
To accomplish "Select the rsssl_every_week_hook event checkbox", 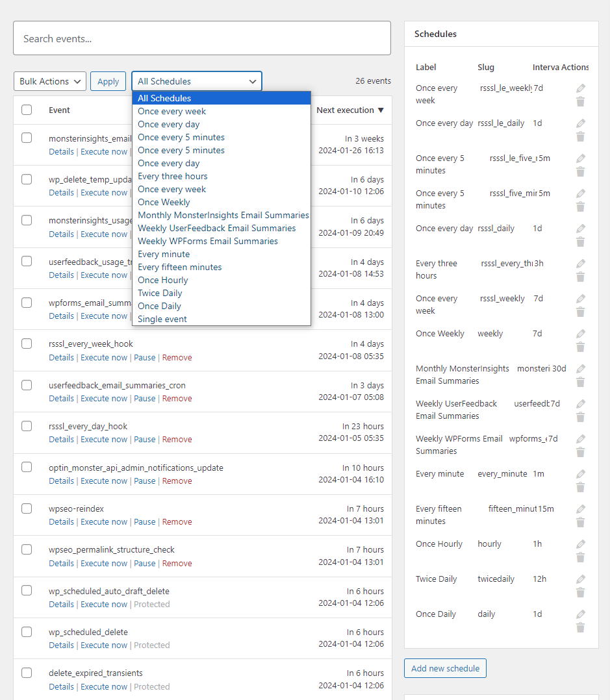I will point(27,344).
